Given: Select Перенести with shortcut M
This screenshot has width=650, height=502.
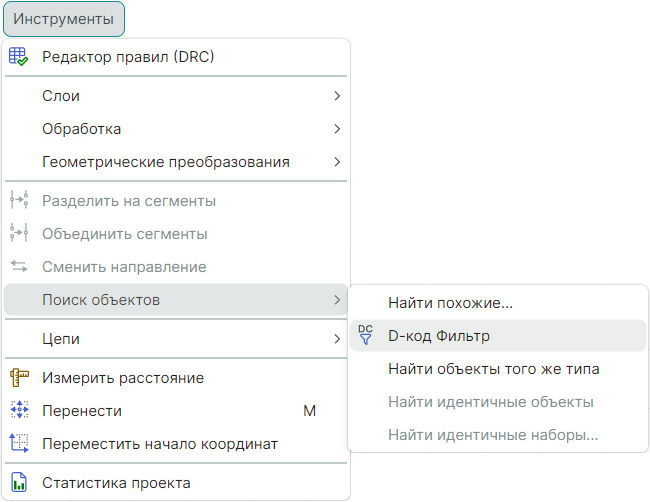Looking at the screenshot, I should [82, 410].
